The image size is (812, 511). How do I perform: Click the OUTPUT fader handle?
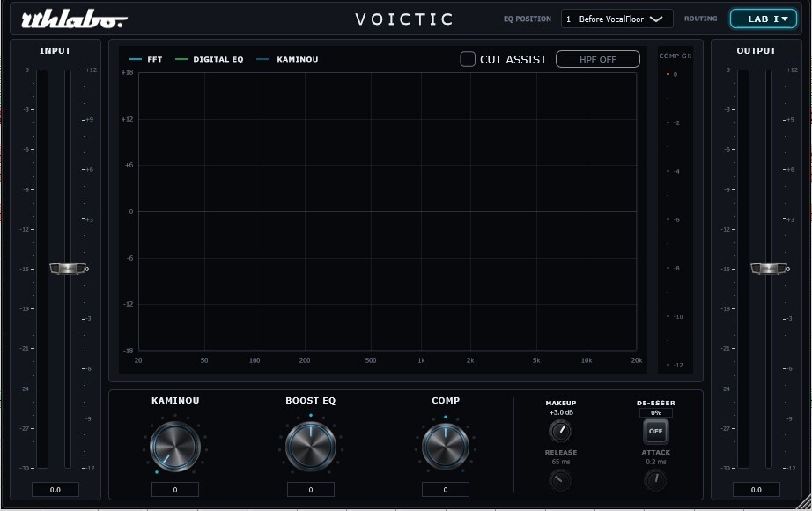pos(769,269)
